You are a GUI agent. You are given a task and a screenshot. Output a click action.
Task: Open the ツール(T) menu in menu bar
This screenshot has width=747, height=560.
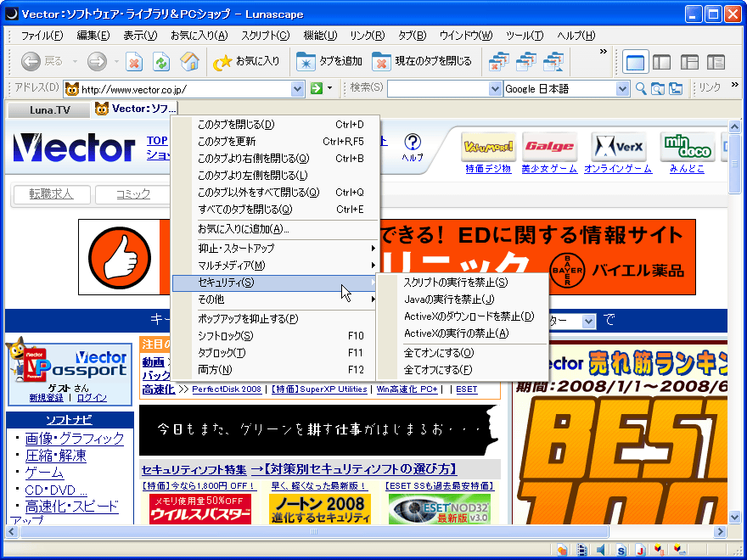coord(525,36)
